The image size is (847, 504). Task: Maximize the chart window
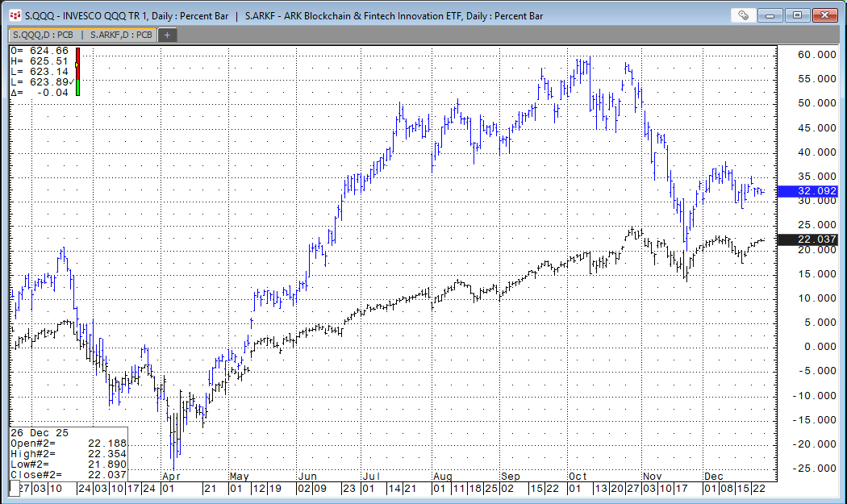point(798,15)
